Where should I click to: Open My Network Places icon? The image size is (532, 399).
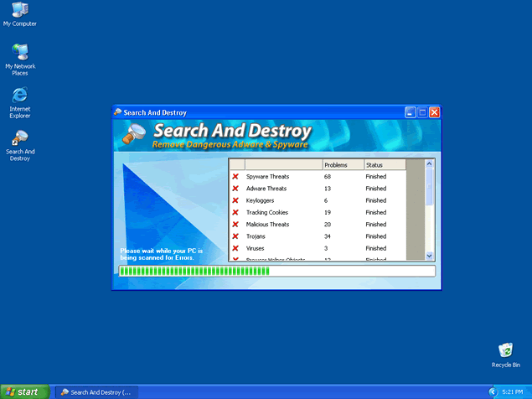click(x=19, y=55)
